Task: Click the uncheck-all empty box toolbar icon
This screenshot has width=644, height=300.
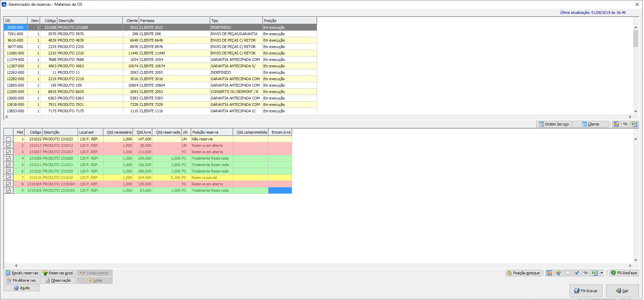Action: tap(568, 273)
